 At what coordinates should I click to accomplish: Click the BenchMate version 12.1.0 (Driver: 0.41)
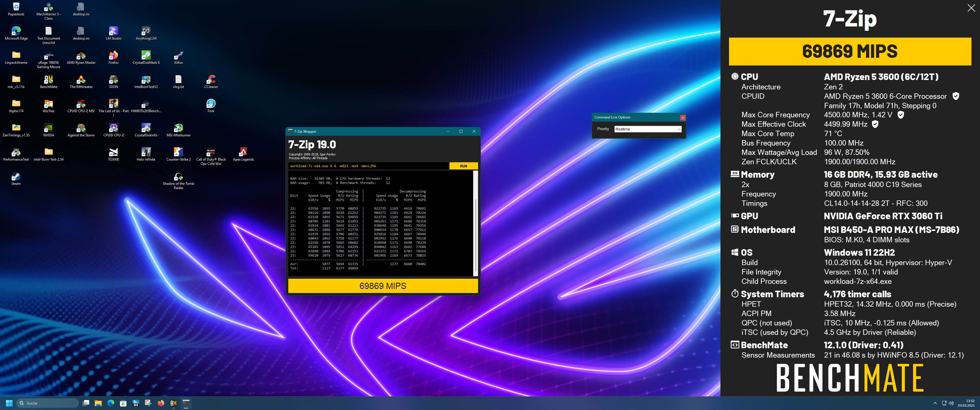(x=863, y=345)
